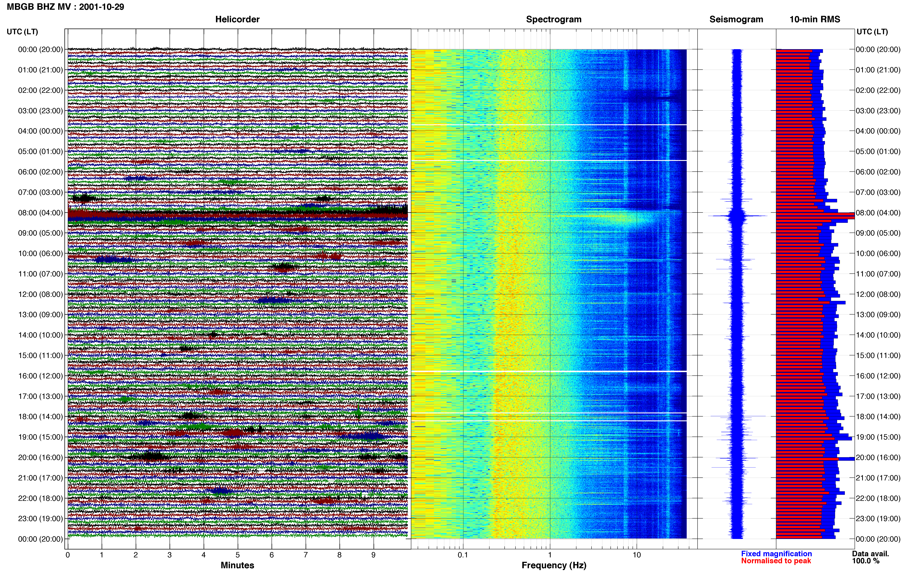Viewport: 924px width, 578px height.
Task: Click the 'Minutes' axis title
Action: click(237, 565)
